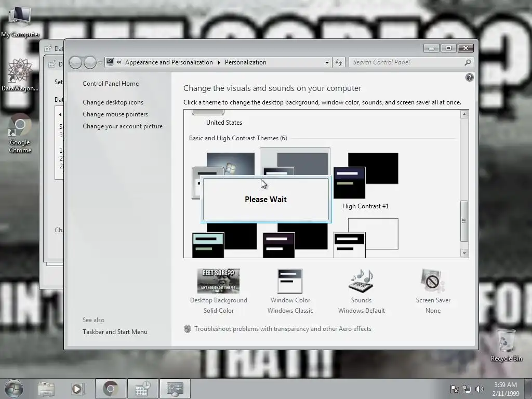Screen dimensions: 532x399
Task: Click the refresh button next to address bar
Action: tap(339, 62)
